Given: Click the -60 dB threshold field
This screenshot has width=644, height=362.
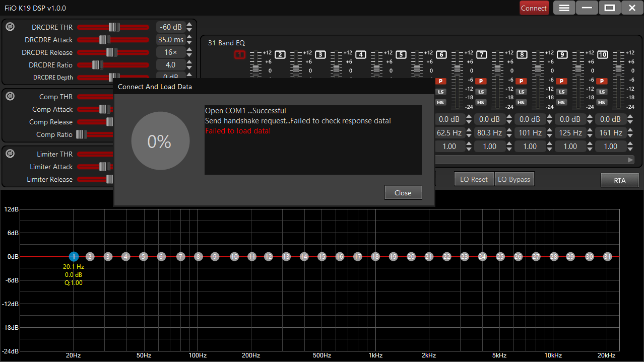Looking at the screenshot, I should pos(170,27).
